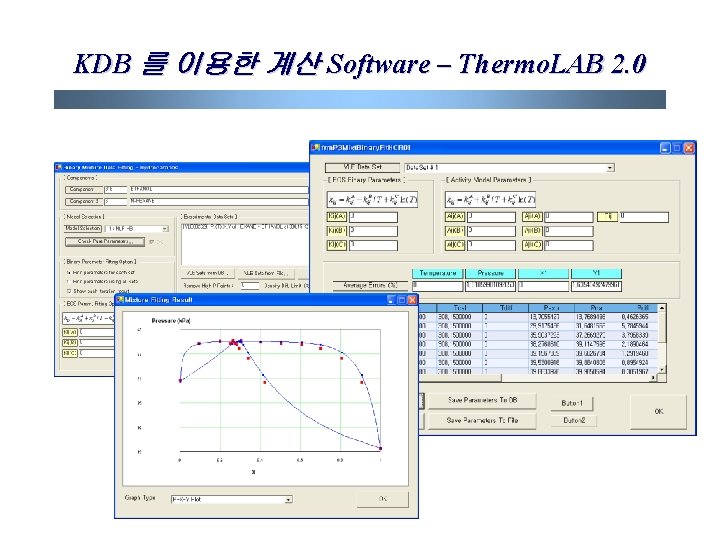This screenshot has height=540, width=720.
Task: Click the frmP3MixtBinaryFit window title icon
Action: pos(315,148)
